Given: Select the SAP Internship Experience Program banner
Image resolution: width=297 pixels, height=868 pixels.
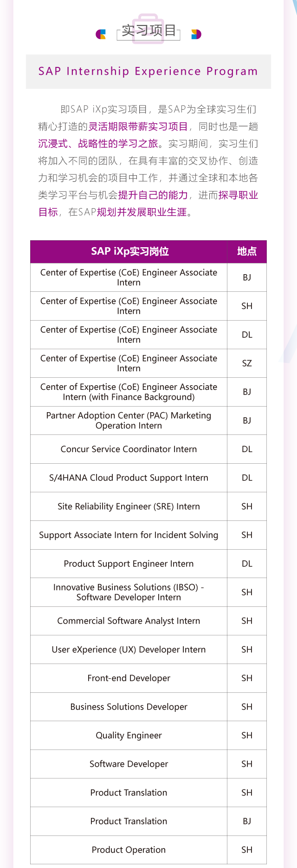Looking at the screenshot, I should coord(148,72).
